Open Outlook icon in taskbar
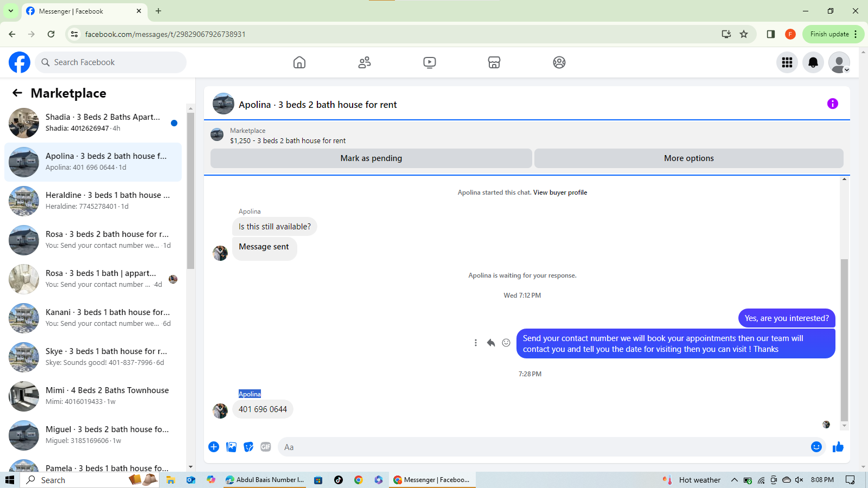This screenshot has width=868, height=488. coord(190,480)
